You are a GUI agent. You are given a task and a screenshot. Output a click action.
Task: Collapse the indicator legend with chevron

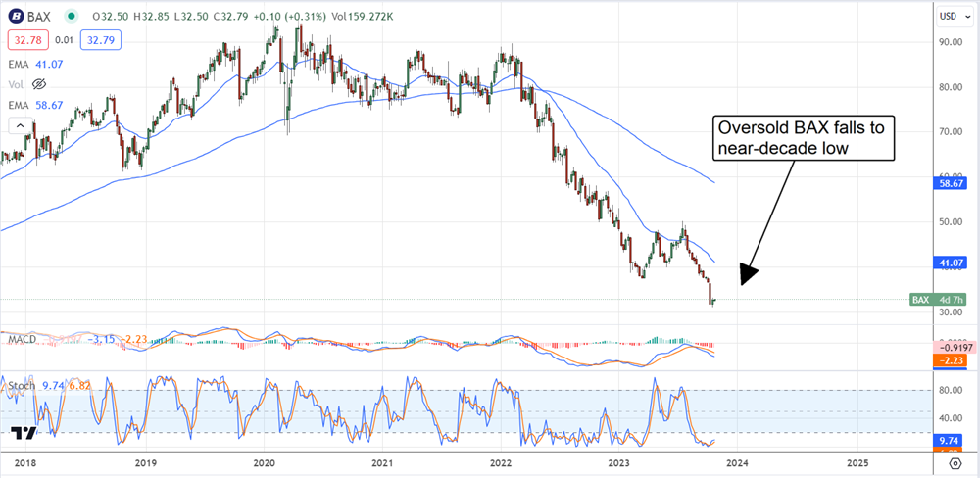tap(18, 126)
